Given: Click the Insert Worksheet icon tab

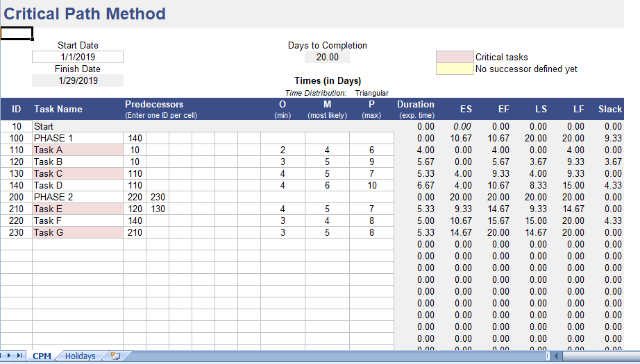Looking at the screenshot, I should [116, 356].
